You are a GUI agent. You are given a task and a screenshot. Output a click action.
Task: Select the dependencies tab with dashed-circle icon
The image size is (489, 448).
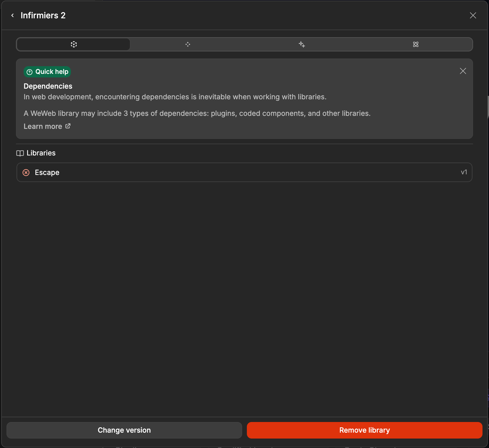tap(74, 44)
